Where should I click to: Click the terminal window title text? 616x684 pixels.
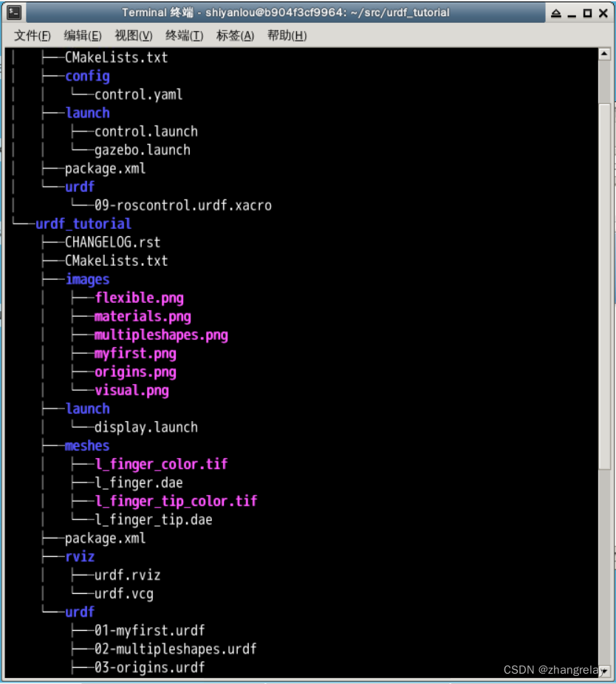(x=285, y=13)
